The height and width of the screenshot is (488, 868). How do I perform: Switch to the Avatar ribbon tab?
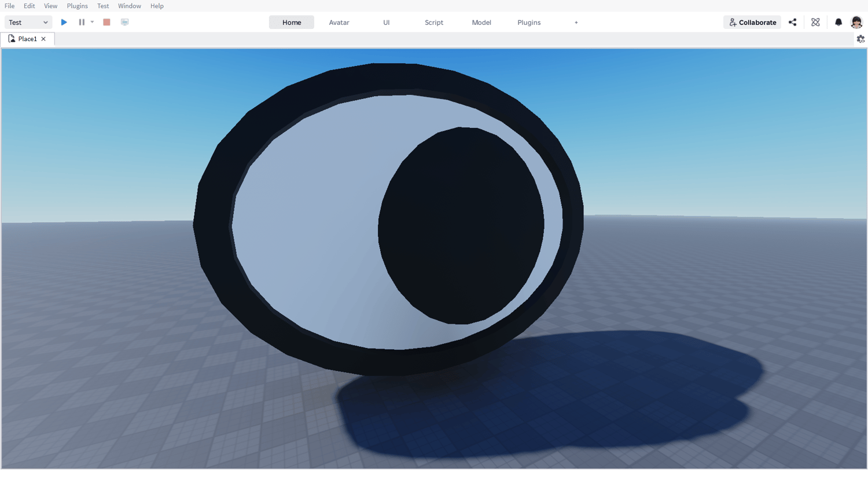tap(339, 23)
